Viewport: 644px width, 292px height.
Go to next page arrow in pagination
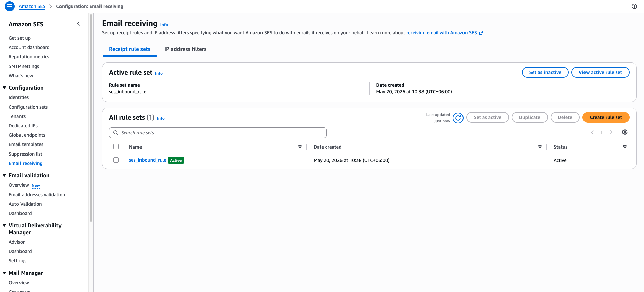(611, 132)
